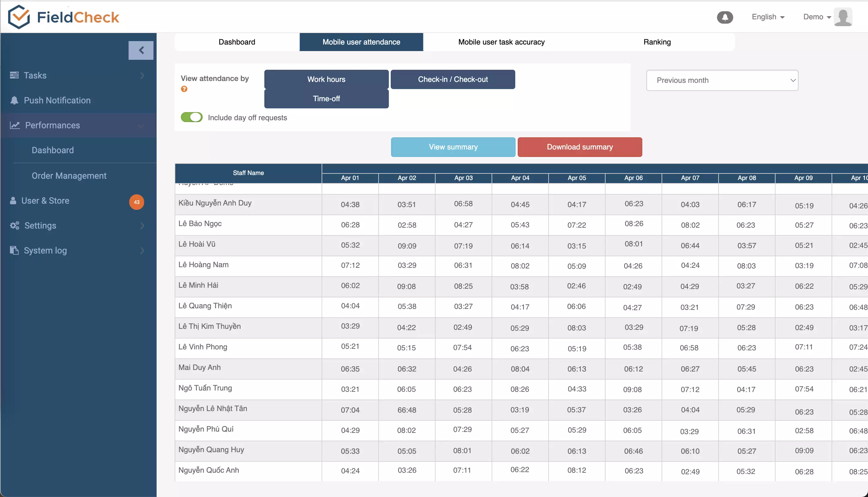
Task: Switch to Mobile user task accuracy tab
Action: click(x=501, y=42)
